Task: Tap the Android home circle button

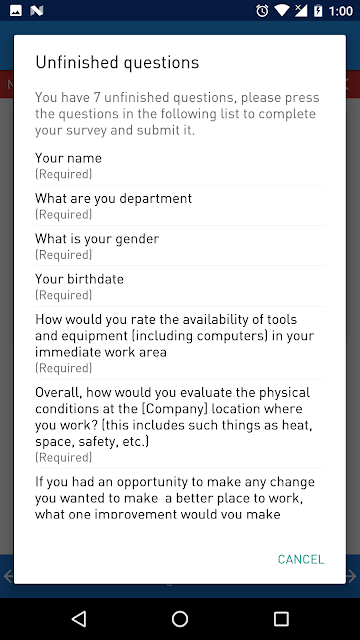Action: pos(180,619)
